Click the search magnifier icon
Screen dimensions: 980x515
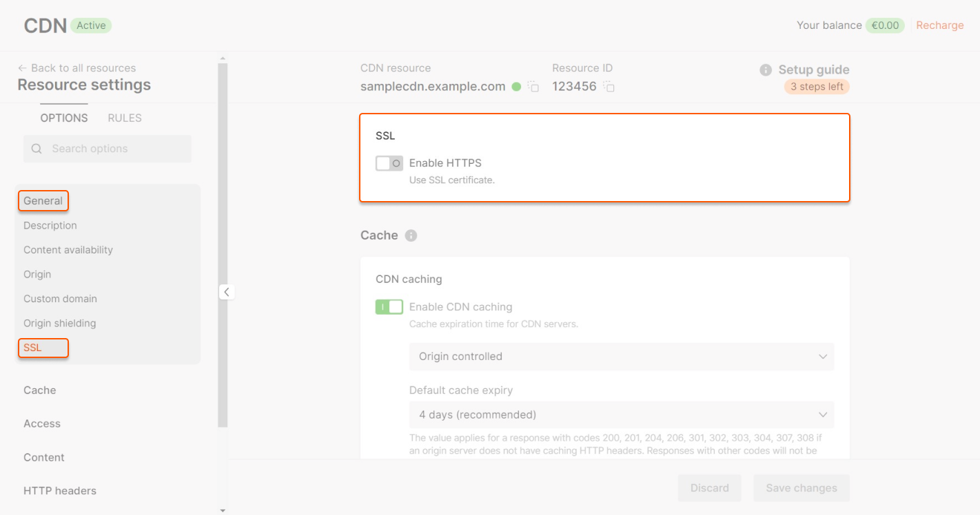click(36, 148)
